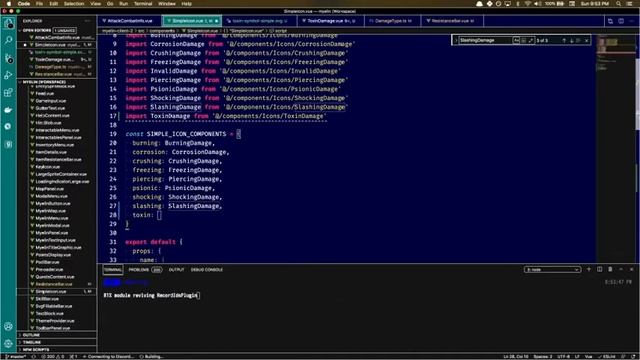Open Explorer more actions ellipsis
The width and height of the screenshot is (640, 360).
[x=87, y=21]
